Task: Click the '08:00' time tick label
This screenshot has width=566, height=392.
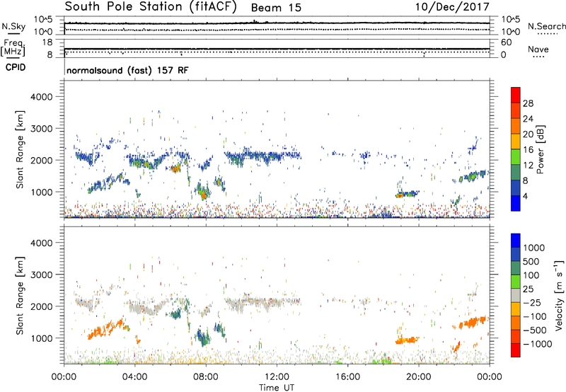Action: pos(206,377)
